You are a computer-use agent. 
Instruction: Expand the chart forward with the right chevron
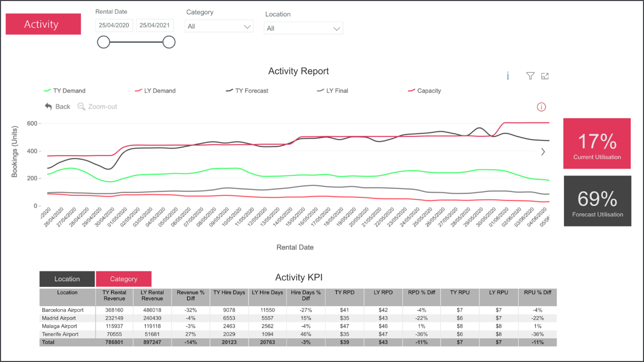[542, 152]
